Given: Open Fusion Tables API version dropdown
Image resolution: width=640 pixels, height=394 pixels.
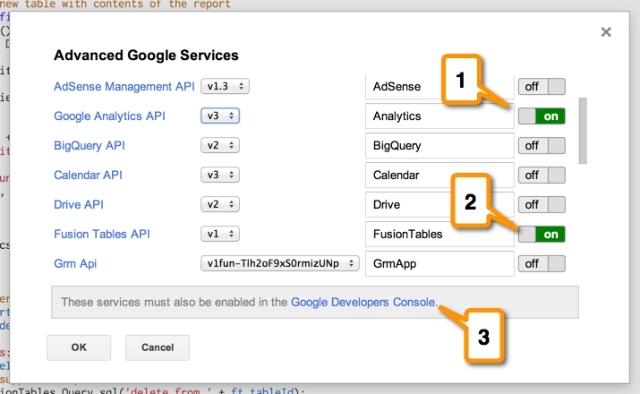Looking at the screenshot, I should point(220,234).
